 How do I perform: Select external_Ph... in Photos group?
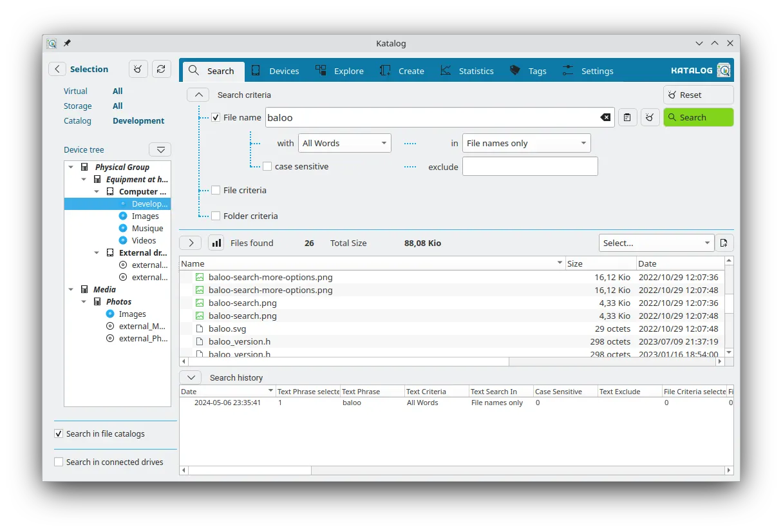coord(143,338)
